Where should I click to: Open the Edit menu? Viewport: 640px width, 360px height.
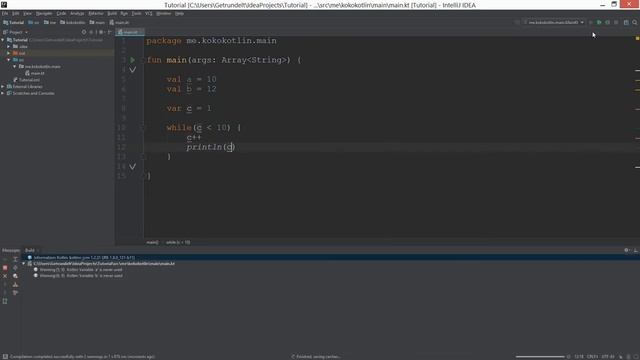click(16, 13)
